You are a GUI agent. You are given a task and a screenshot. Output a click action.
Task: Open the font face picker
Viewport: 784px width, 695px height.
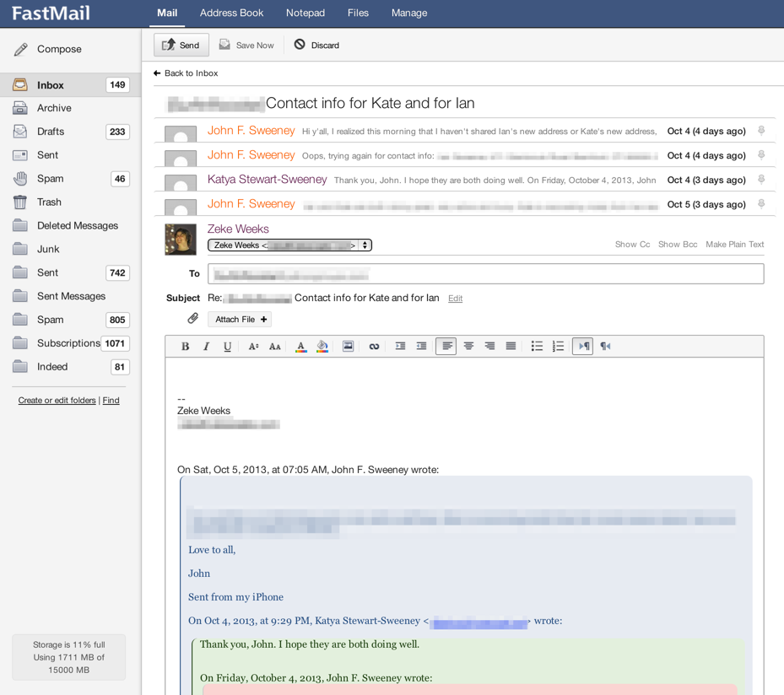tap(274, 347)
